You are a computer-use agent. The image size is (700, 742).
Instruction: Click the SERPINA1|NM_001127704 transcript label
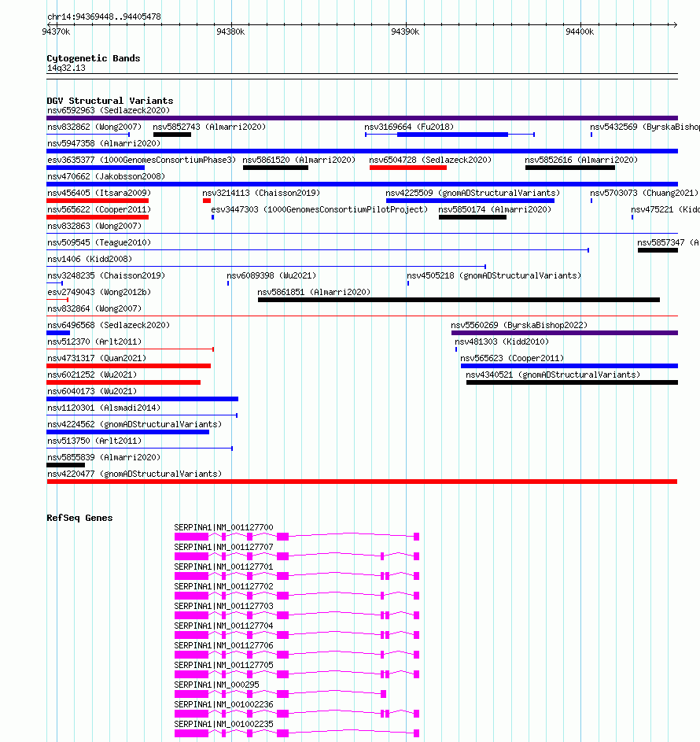(x=223, y=626)
